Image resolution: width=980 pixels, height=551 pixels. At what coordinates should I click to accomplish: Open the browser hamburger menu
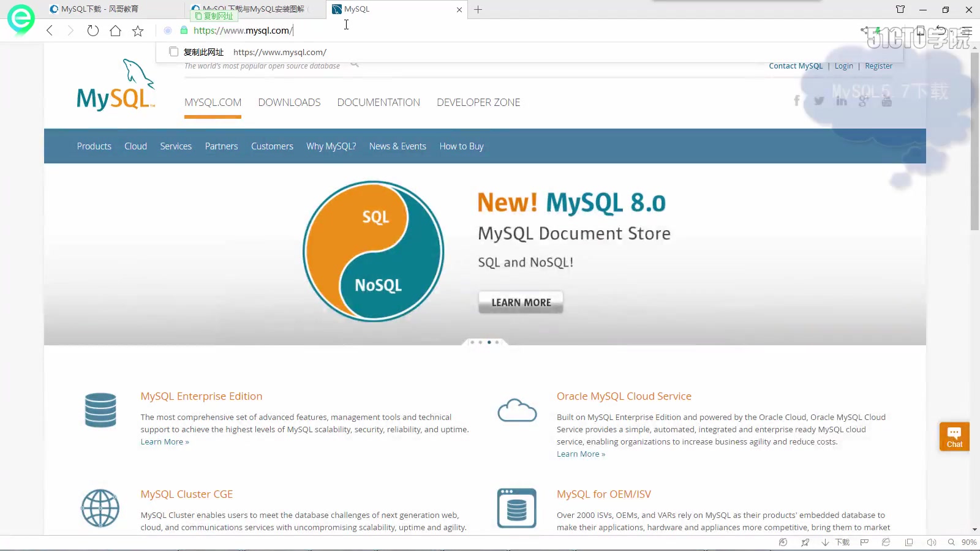click(x=967, y=31)
